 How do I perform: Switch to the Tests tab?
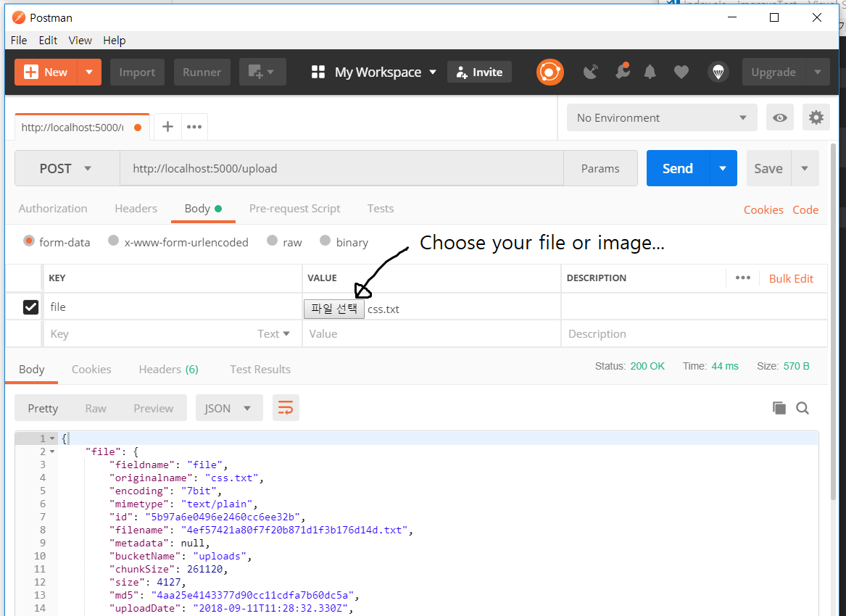tap(381, 208)
